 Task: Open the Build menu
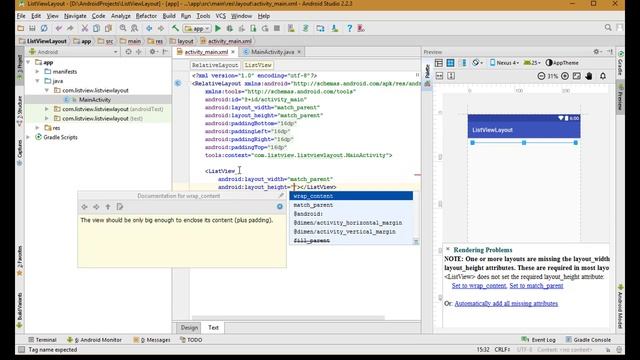tap(169, 16)
